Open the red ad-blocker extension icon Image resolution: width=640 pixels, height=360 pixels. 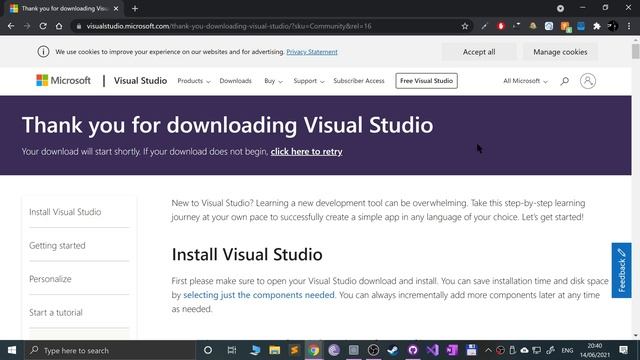pos(501,26)
